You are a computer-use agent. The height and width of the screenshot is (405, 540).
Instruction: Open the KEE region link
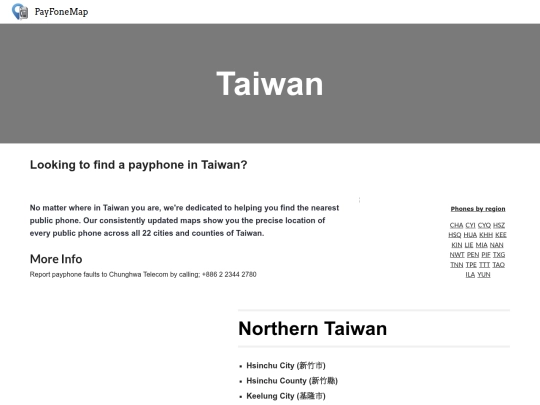click(501, 235)
